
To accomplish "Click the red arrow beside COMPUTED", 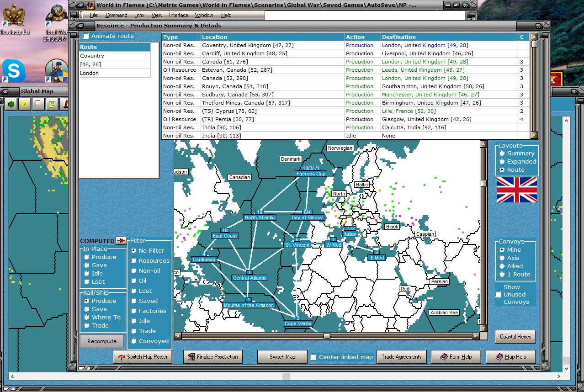I will 121,241.
